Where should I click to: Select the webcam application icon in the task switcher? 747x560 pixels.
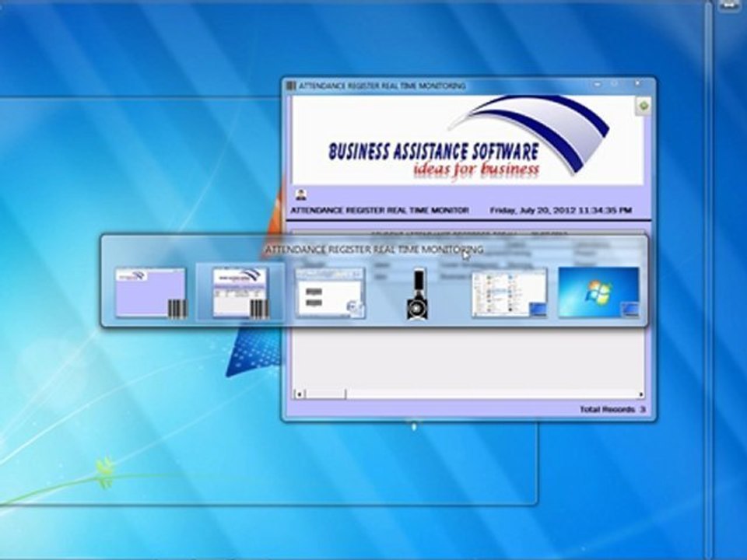417,293
